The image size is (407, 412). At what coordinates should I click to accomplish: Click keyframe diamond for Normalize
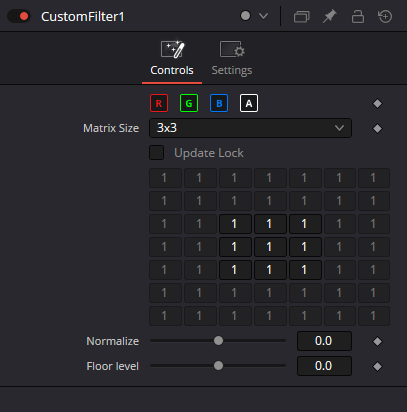point(377,341)
